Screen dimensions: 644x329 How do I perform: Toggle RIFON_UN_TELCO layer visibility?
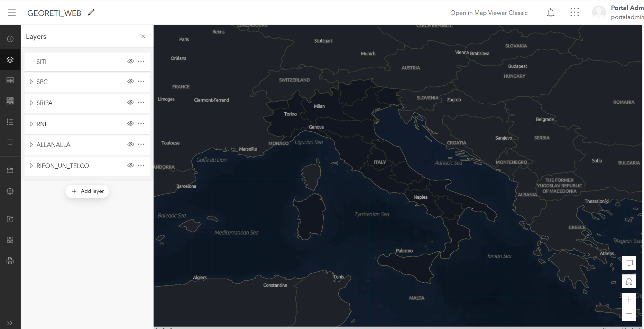(131, 165)
